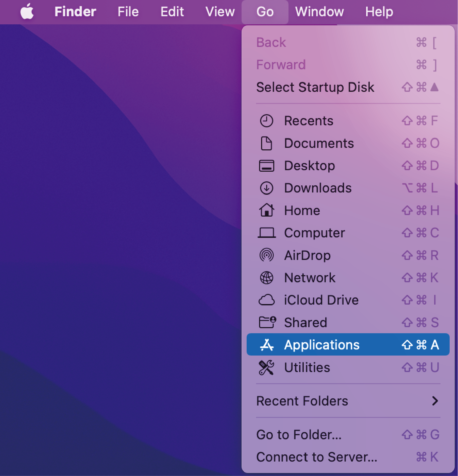Click the Documents page icon
Viewport: 458px width, 476px height.
coord(266,143)
